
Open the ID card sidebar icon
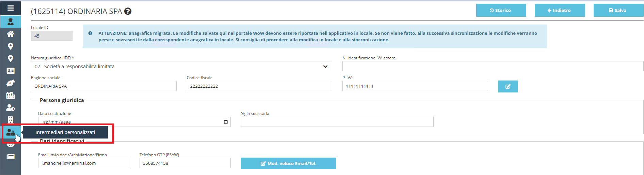point(11,71)
